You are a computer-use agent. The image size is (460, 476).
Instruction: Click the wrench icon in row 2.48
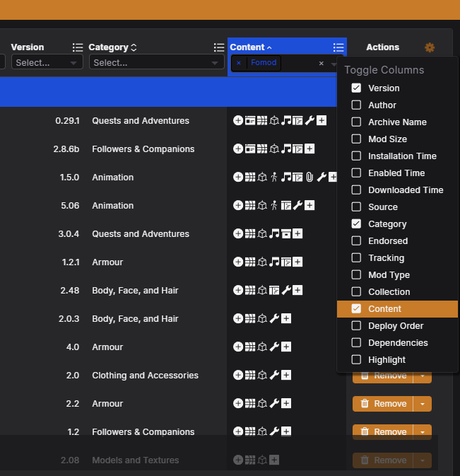click(286, 290)
